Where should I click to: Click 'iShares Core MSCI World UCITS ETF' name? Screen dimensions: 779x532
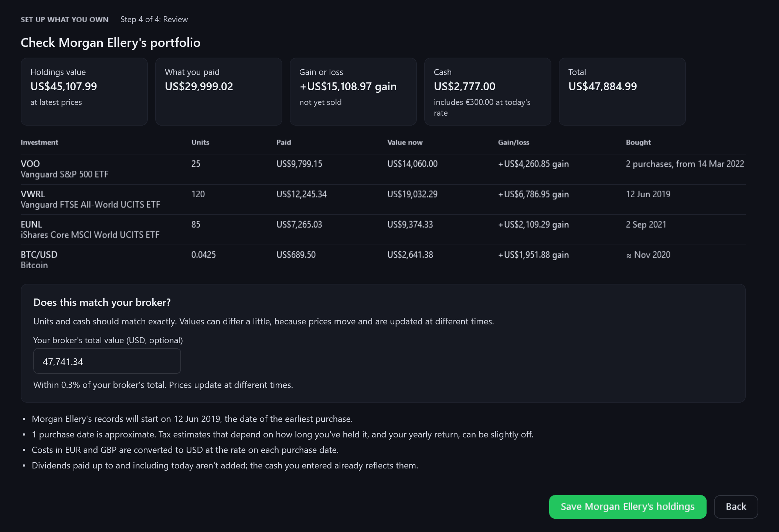pyautogui.click(x=90, y=235)
